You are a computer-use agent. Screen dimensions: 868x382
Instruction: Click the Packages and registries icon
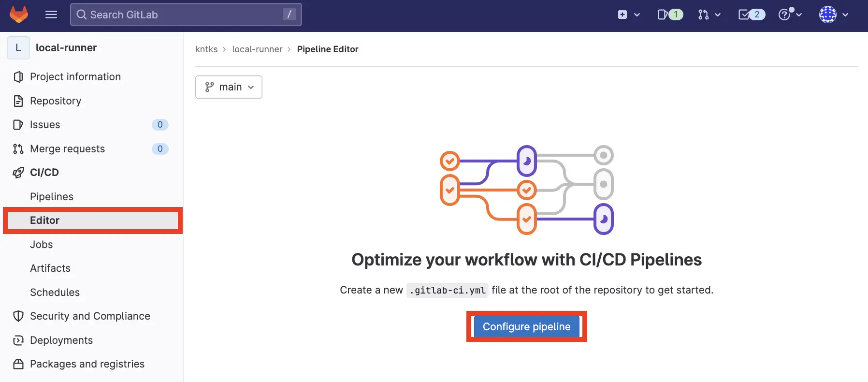[x=18, y=364]
